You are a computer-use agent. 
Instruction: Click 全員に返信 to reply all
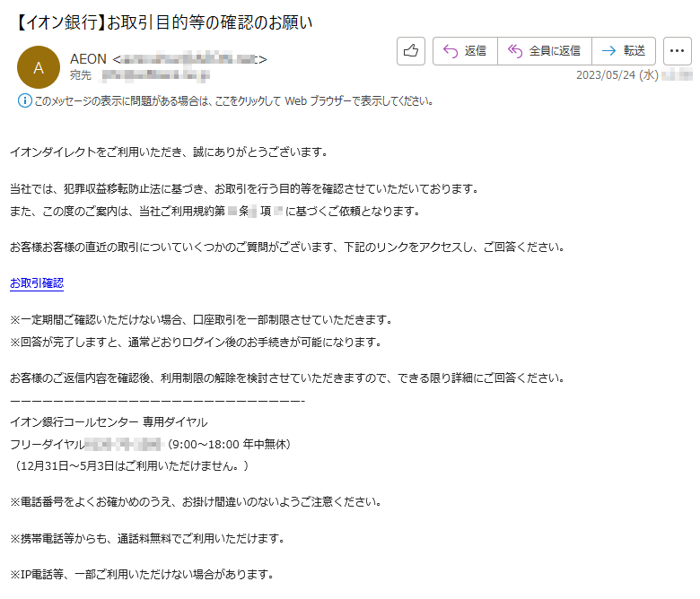544,51
